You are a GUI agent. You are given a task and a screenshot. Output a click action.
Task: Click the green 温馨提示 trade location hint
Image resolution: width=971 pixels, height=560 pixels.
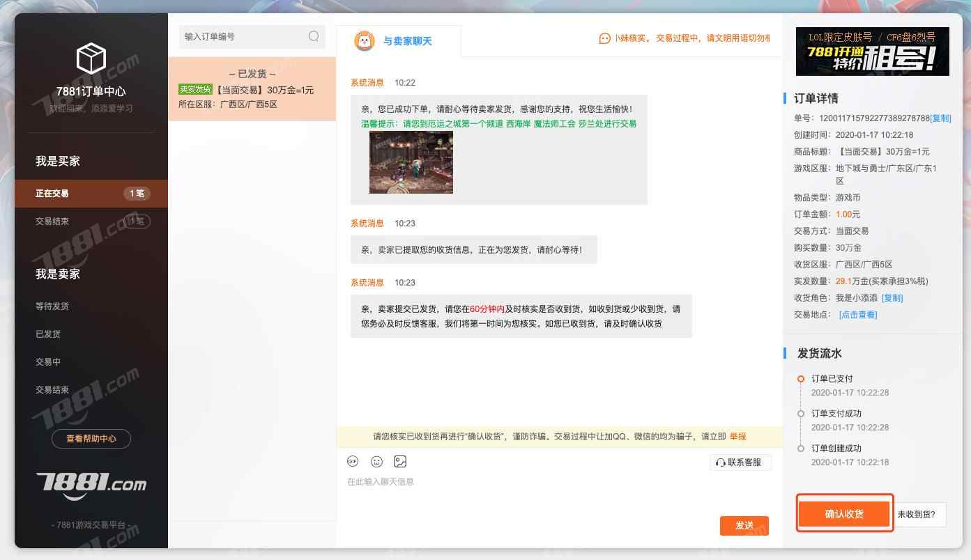498,124
